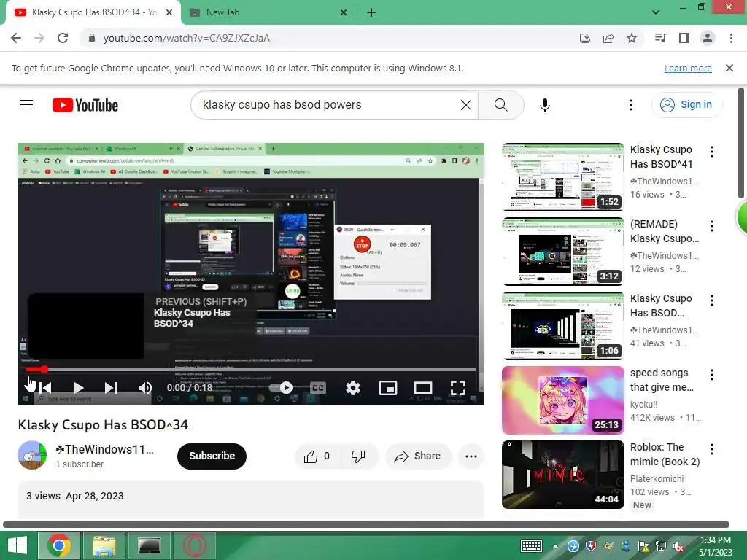Open options for (REMADE) Klasky Csupo video
747x560 pixels.
coord(712,226)
